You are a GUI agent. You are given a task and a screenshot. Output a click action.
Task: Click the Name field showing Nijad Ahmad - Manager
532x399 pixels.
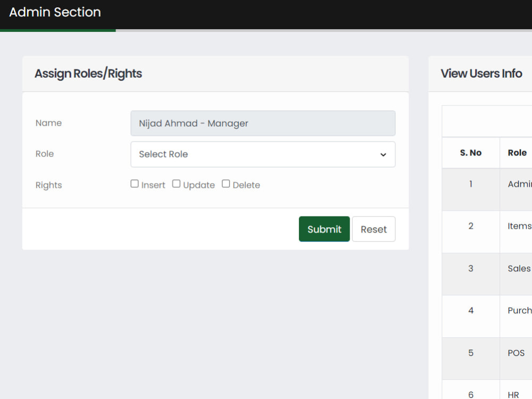coord(263,123)
